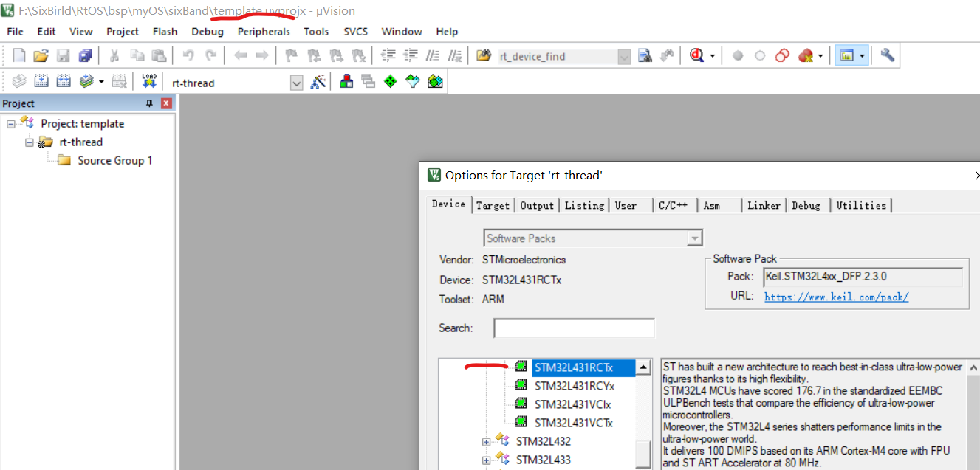Click Manage Run-Time Environment green diamond icon

(391, 82)
